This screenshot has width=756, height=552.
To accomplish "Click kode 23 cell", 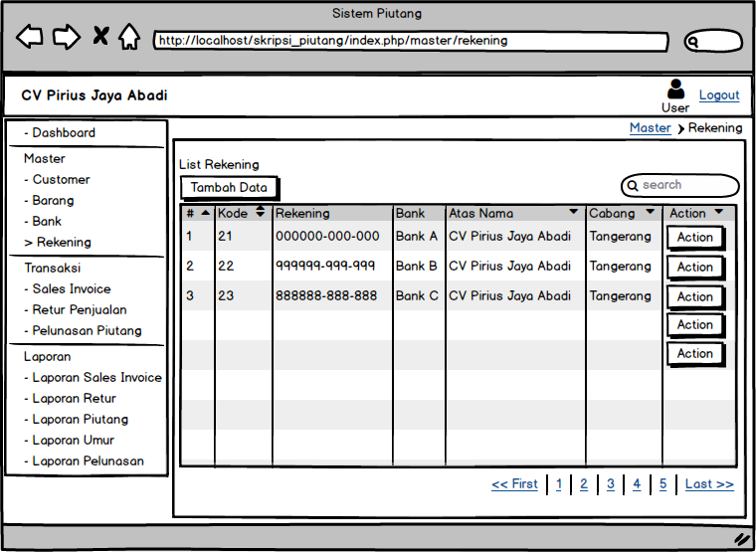I will [226, 295].
